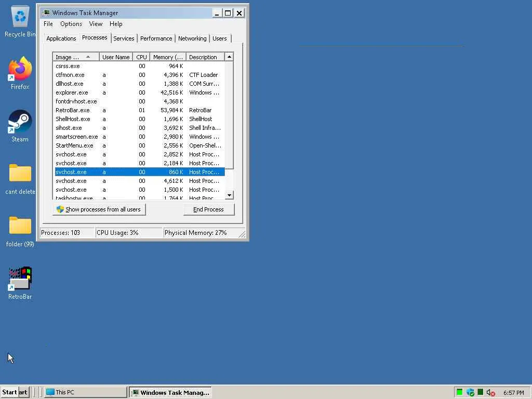Open the View menu
This screenshot has width=532, height=399.
[96, 24]
